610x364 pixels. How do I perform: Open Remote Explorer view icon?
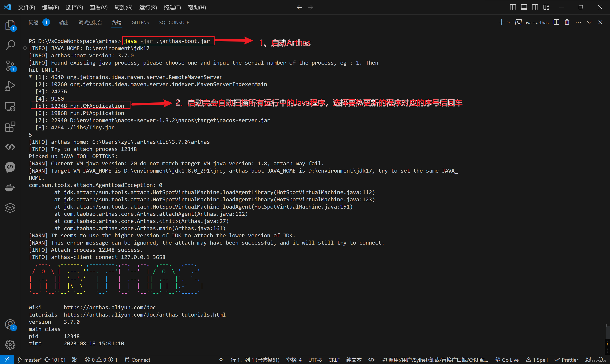coord(10,106)
